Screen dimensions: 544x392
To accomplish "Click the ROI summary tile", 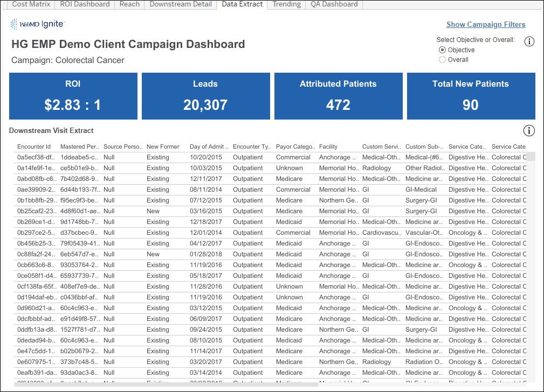I will click(73, 96).
